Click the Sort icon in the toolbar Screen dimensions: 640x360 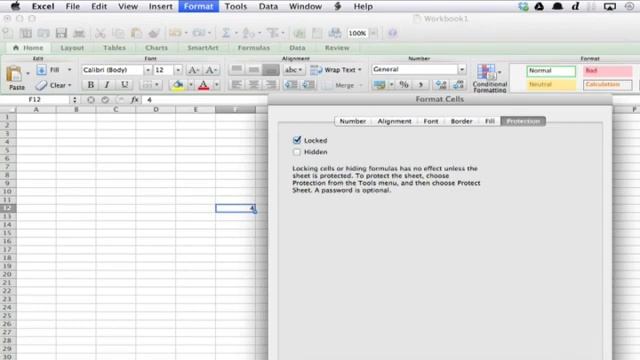[x=248, y=33]
